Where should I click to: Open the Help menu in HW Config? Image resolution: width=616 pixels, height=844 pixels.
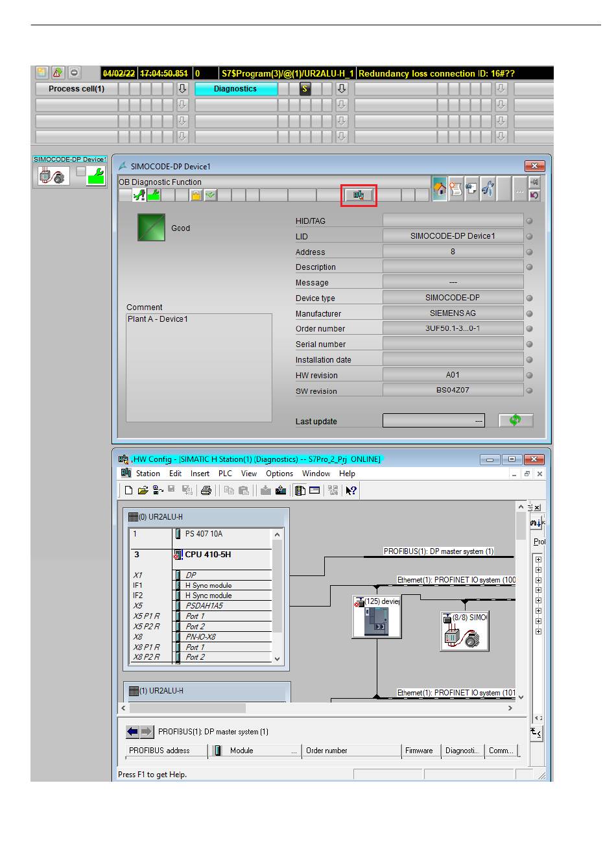click(x=348, y=474)
